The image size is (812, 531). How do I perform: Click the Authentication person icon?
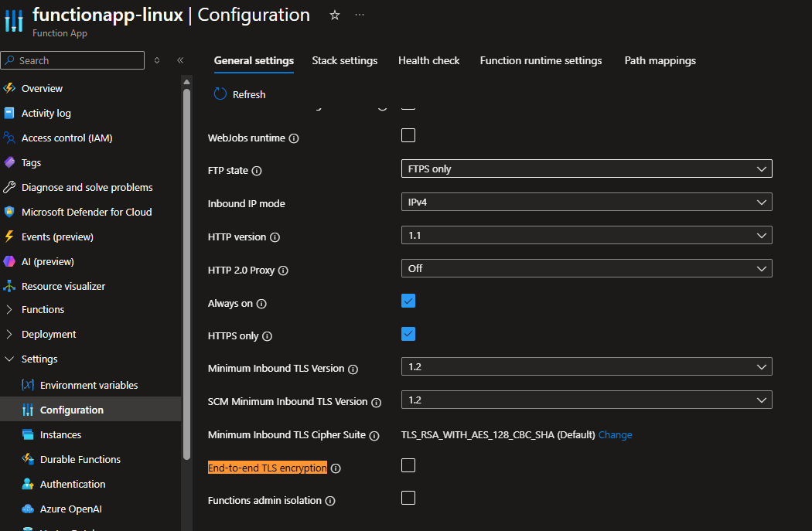[28, 484]
